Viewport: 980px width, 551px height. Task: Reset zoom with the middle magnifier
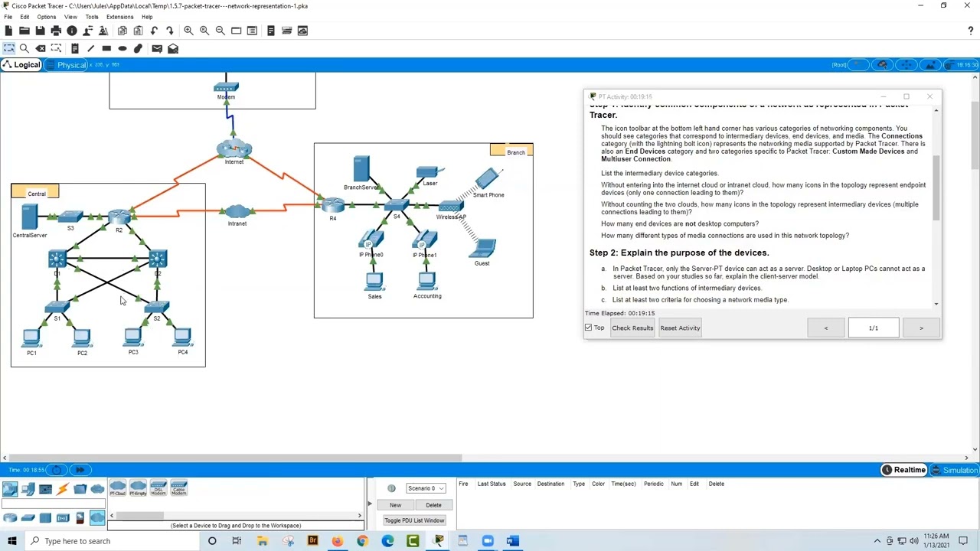(204, 31)
